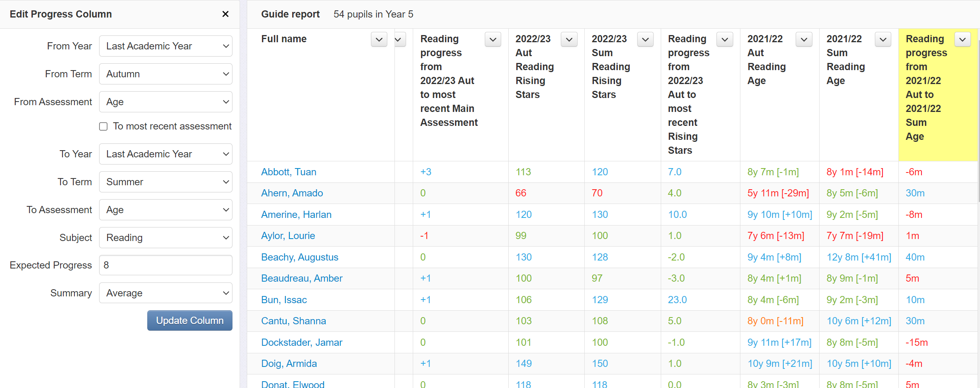Click Amerine's 9y 10m [+10m] reading age

pyautogui.click(x=779, y=215)
